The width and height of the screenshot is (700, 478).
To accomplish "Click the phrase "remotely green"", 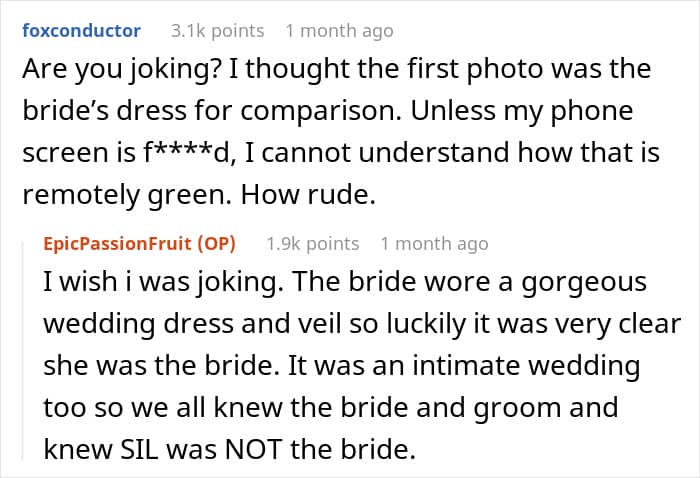I will pyautogui.click(x=131, y=197).
